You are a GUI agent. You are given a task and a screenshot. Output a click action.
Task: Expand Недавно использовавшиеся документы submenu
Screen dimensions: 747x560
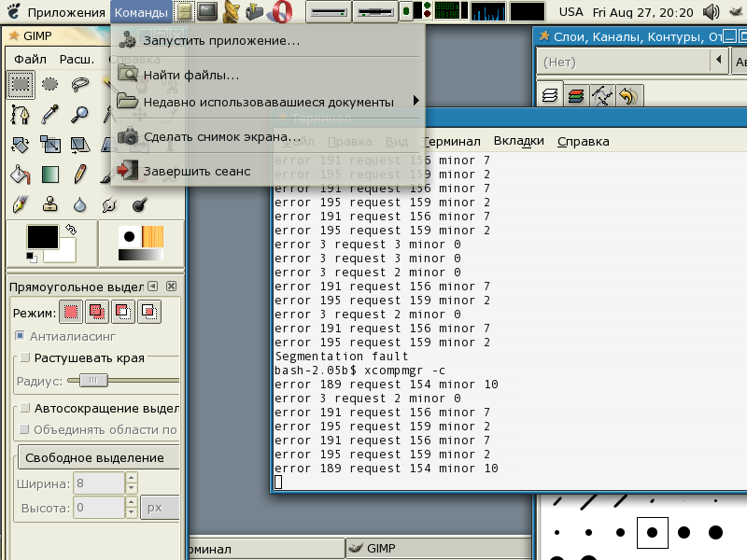pos(268,102)
